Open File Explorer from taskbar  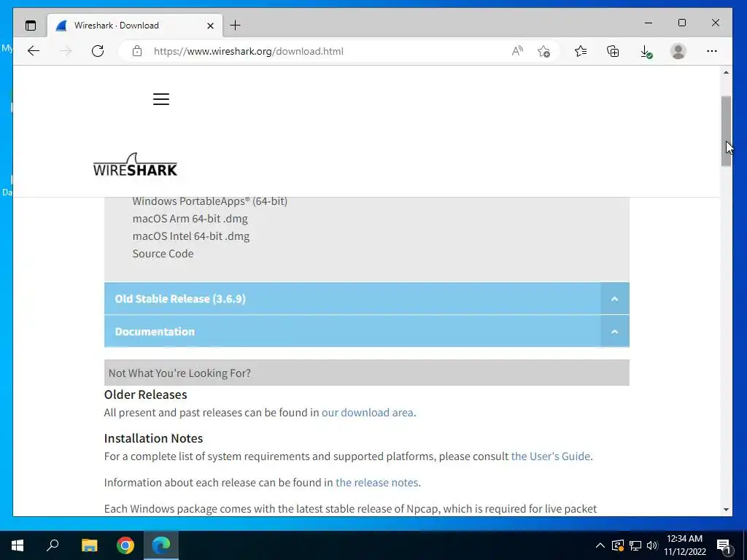[x=89, y=545]
